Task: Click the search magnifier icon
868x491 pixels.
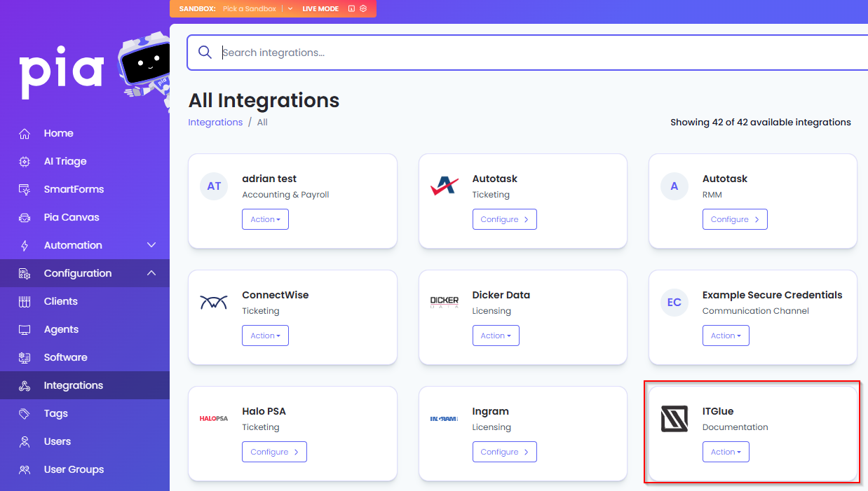Action: (205, 53)
